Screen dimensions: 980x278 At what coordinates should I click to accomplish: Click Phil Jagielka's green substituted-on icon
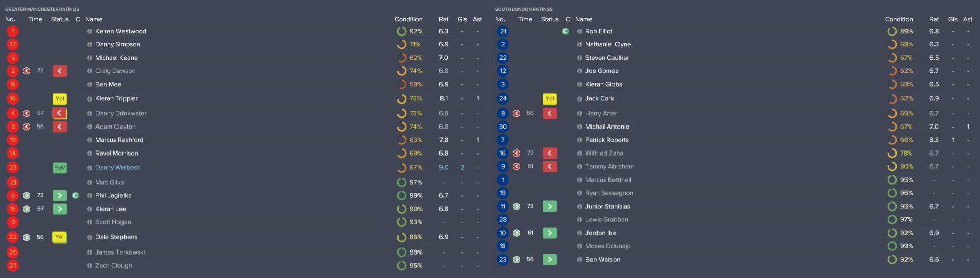point(59,195)
